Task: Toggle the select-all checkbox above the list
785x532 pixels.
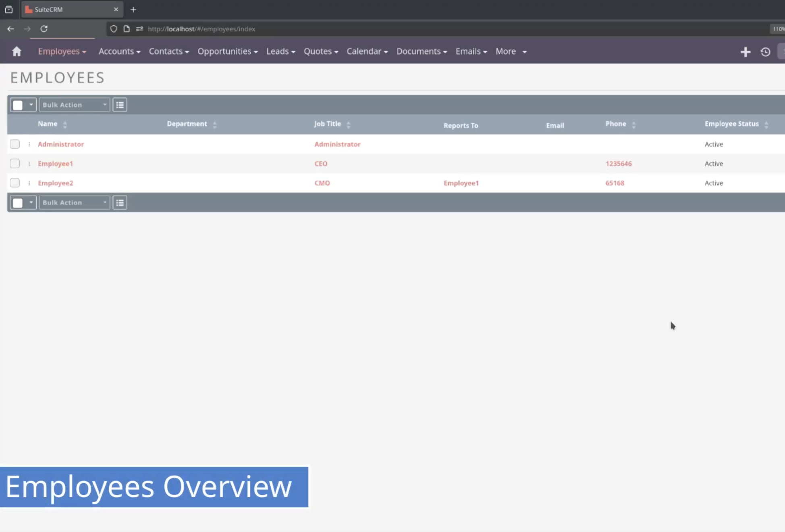Action: point(18,105)
